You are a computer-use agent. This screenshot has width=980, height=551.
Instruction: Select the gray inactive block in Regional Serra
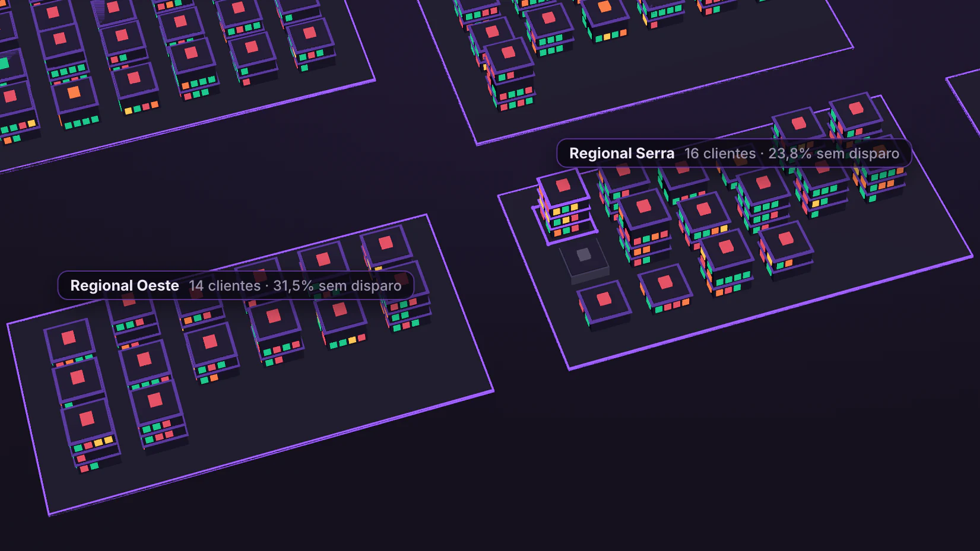[585, 262]
